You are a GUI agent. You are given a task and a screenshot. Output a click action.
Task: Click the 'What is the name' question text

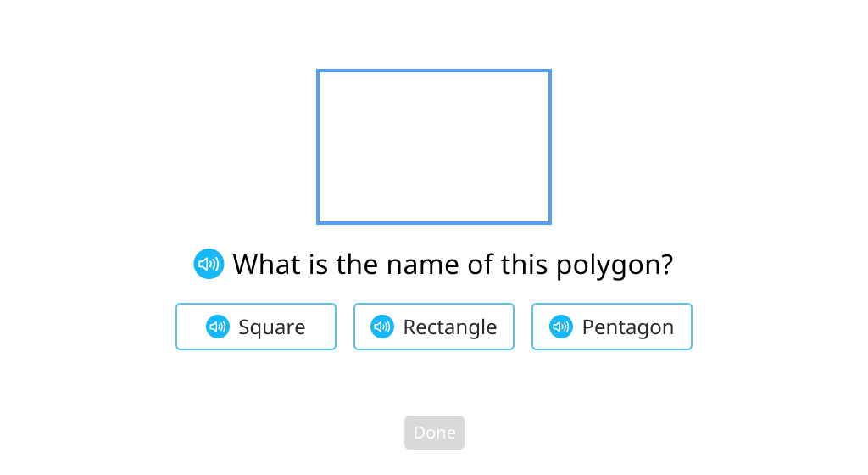point(453,264)
